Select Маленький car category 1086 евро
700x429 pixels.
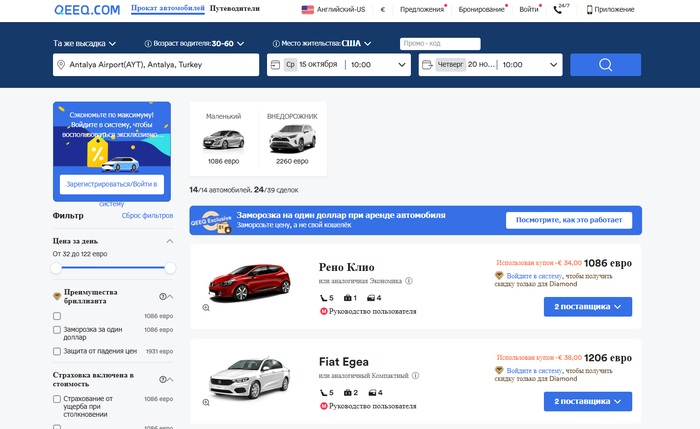click(224, 139)
